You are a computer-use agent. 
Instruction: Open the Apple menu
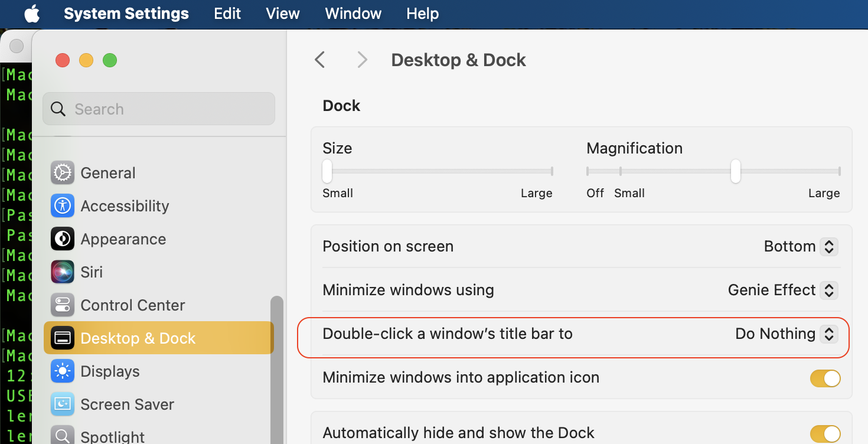pos(32,14)
